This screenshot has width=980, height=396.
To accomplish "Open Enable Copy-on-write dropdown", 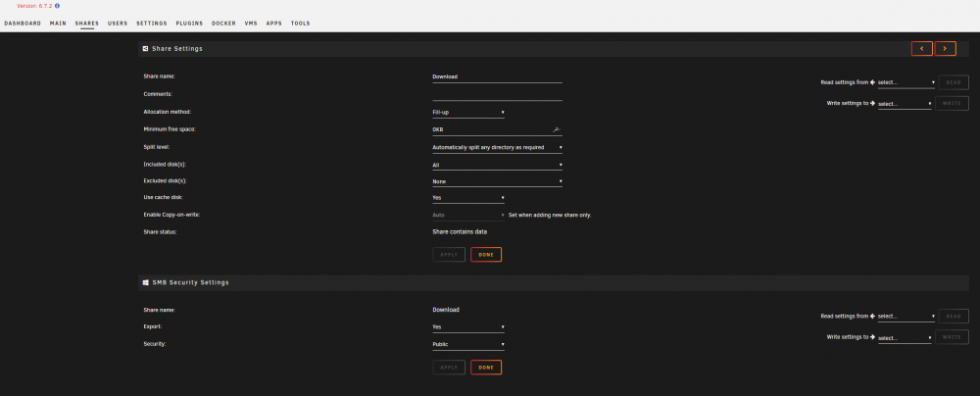I will tap(468, 216).
